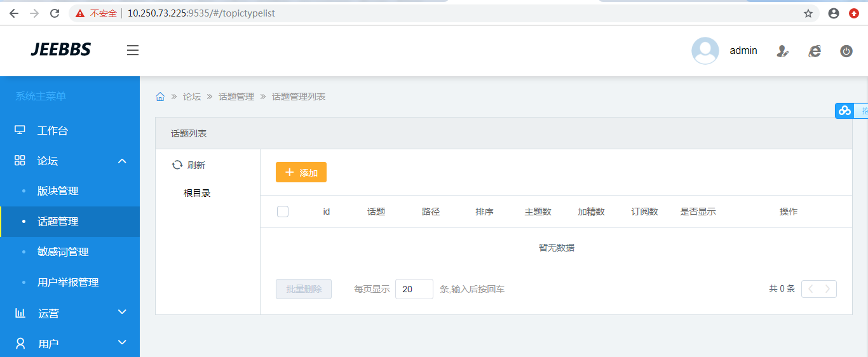The image size is (868, 357).
Task: Click the 操作 column header
Action: coord(789,212)
